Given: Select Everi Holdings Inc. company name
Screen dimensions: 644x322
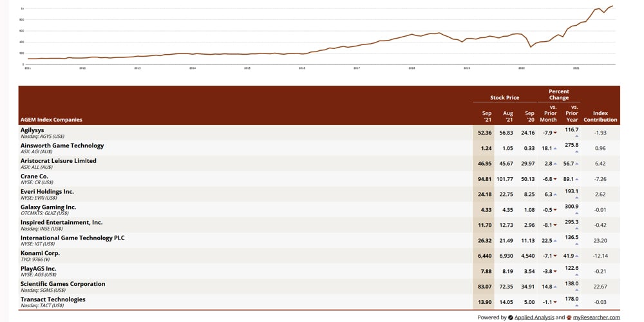Looking at the screenshot, I should point(47,191).
